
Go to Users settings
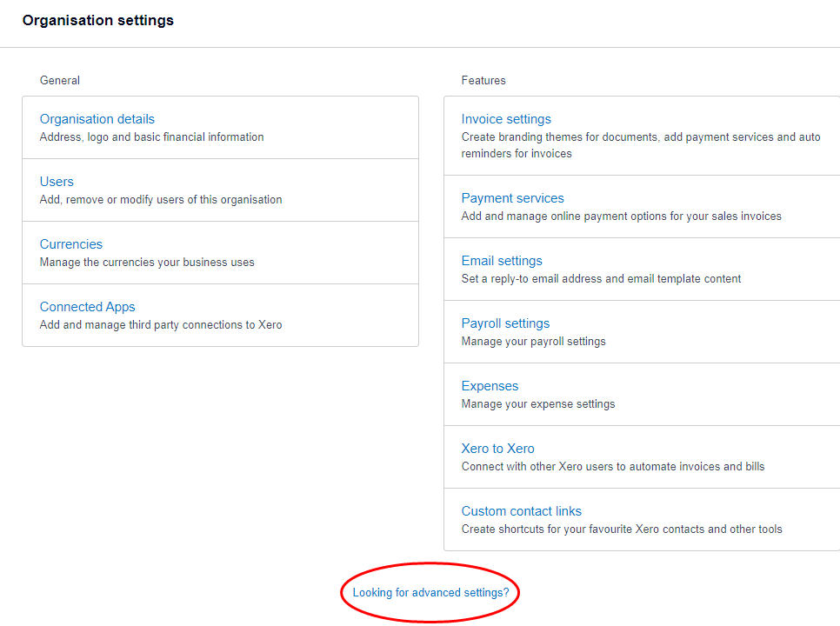(57, 182)
